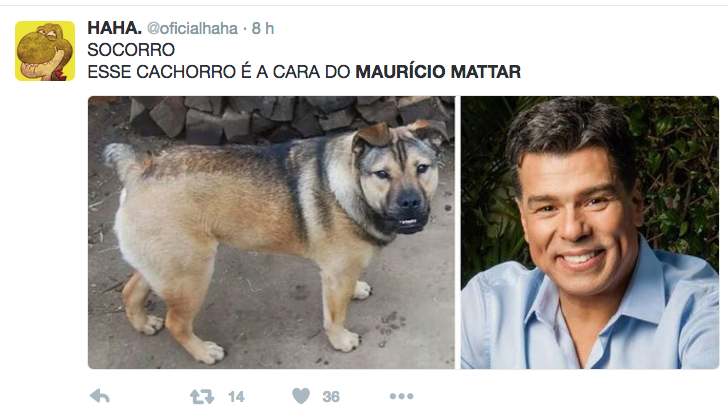Open the @oficialhaha handle link
728x419 pixels.
point(192,29)
